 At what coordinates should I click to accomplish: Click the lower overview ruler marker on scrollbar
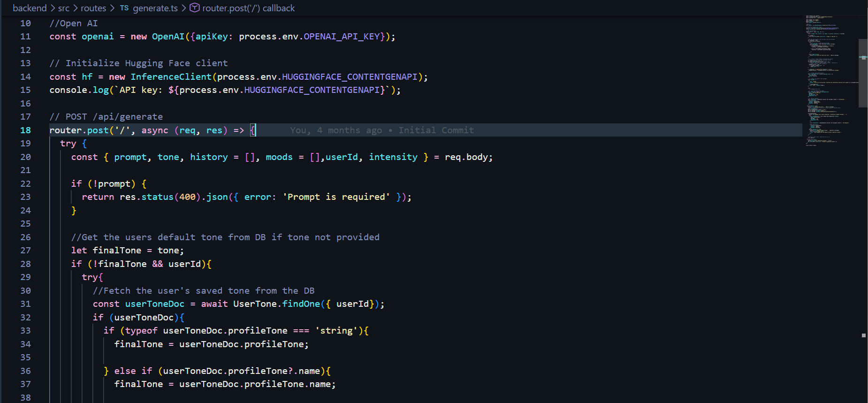pos(863,335)
